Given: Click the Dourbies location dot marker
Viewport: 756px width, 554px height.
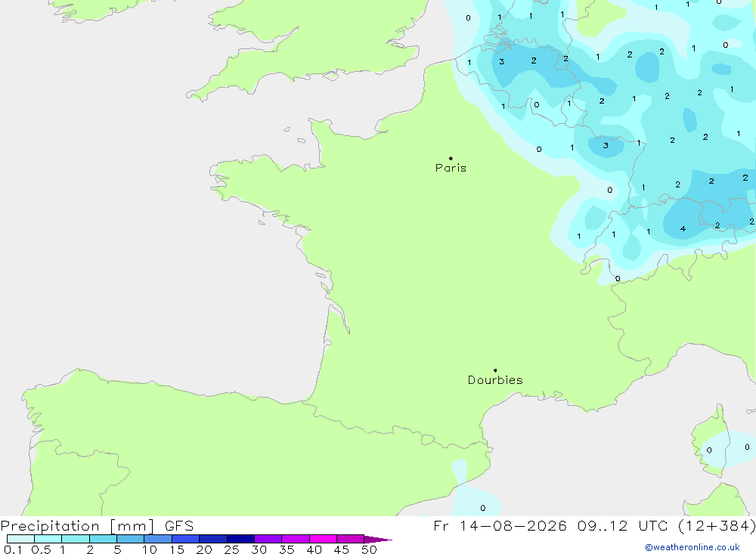Looking at the screenshot, I should pyautogui.click(x=495, y=370).
